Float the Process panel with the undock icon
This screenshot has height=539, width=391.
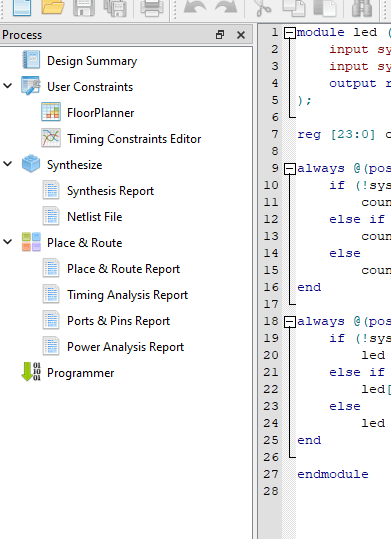pyautogui.click(x=220, y=35)
